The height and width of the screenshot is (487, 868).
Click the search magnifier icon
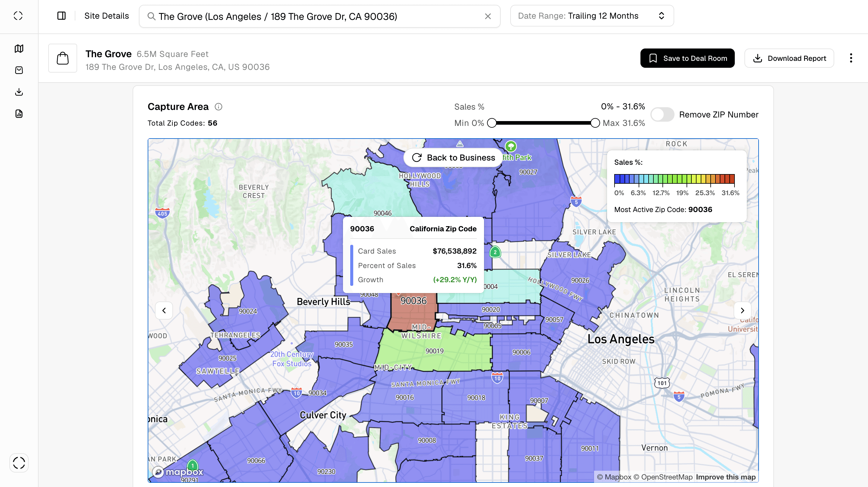[151, 16]
